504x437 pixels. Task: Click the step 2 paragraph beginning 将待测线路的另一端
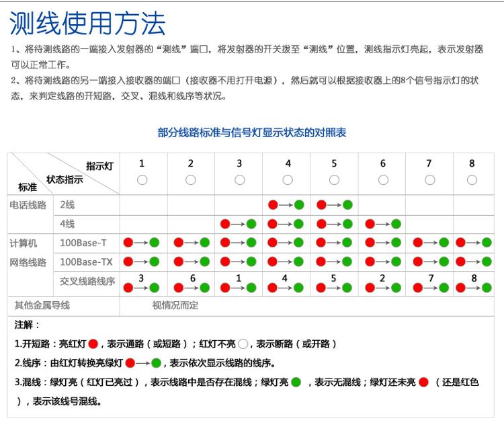coord(245,88)
